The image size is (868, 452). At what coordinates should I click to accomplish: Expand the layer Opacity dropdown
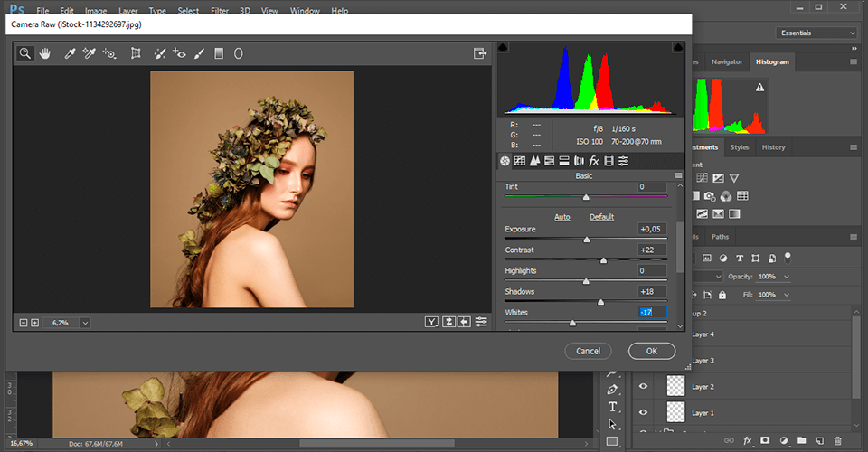click(x=787, y=276)
